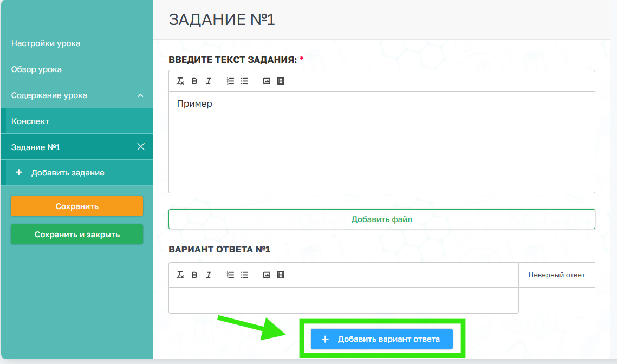Insert numbered list in answer option editor
Image resolution: width=617 pixels, height=364 pixels.
(x=230, y=275)
